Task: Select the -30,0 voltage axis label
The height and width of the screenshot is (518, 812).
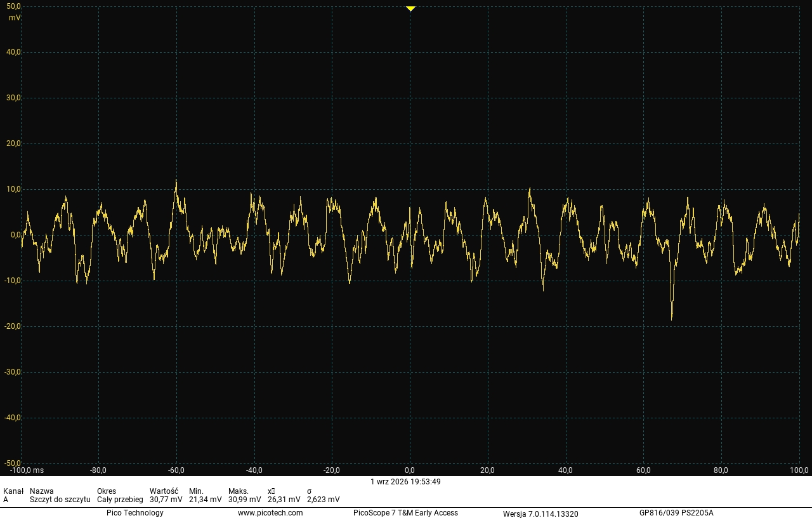Action: (13, 372)
